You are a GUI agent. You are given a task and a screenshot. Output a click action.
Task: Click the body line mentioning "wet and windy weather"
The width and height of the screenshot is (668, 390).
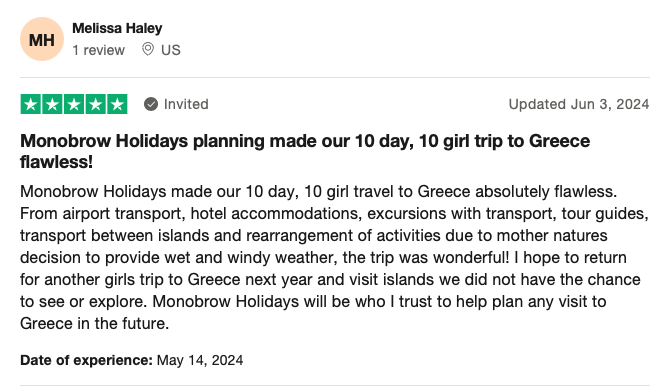click(323, 258)
